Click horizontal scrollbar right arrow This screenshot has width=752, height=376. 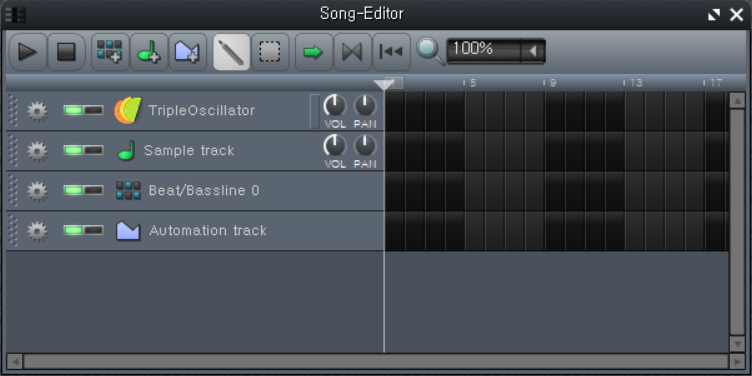pyautogui.click(x=737, y=361)
